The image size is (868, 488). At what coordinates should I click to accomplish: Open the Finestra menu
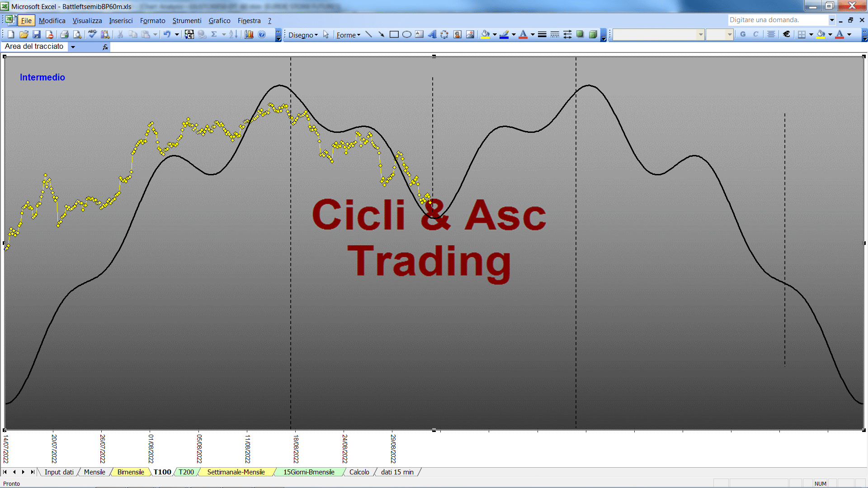(249, 20)
